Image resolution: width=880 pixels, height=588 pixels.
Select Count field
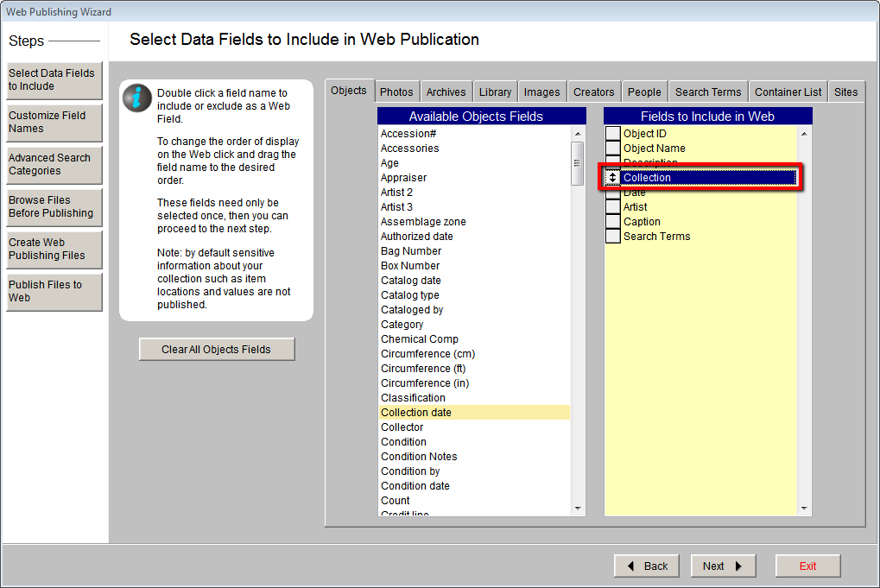[x=475, y=501]
